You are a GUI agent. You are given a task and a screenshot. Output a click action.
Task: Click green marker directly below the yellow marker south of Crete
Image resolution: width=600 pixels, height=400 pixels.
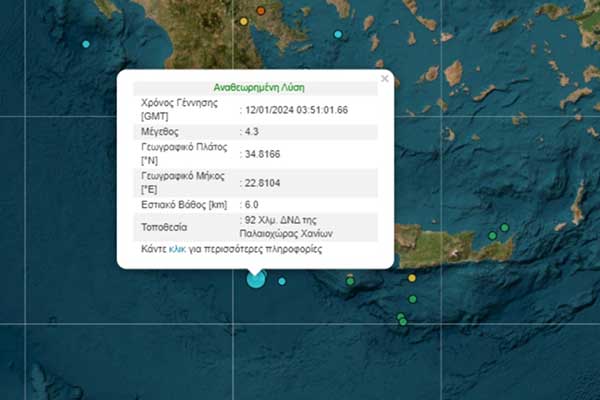coord(413,298)
